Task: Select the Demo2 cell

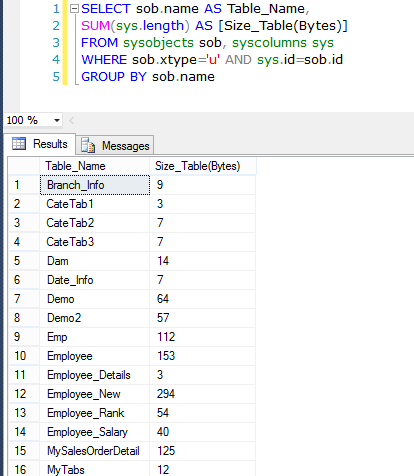Action: [95, 318]
